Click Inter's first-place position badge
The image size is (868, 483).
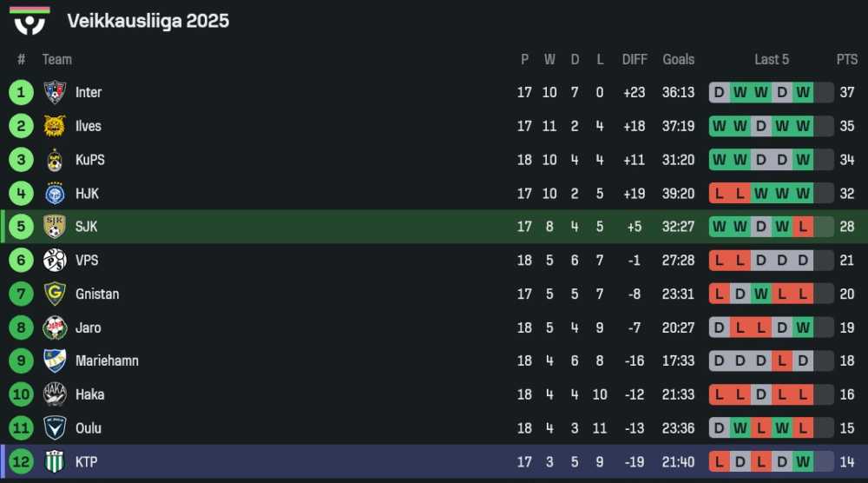click(21, 92)
